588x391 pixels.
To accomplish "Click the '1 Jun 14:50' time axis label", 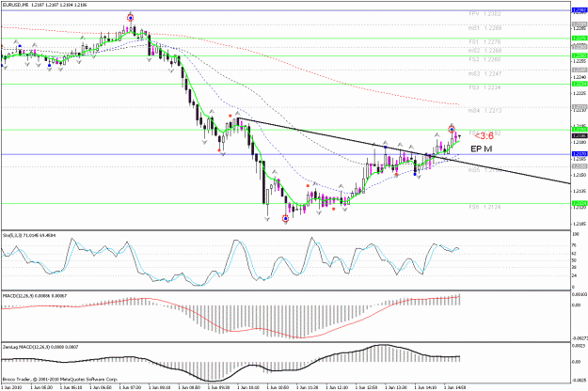I will click(x=454, y=387).
